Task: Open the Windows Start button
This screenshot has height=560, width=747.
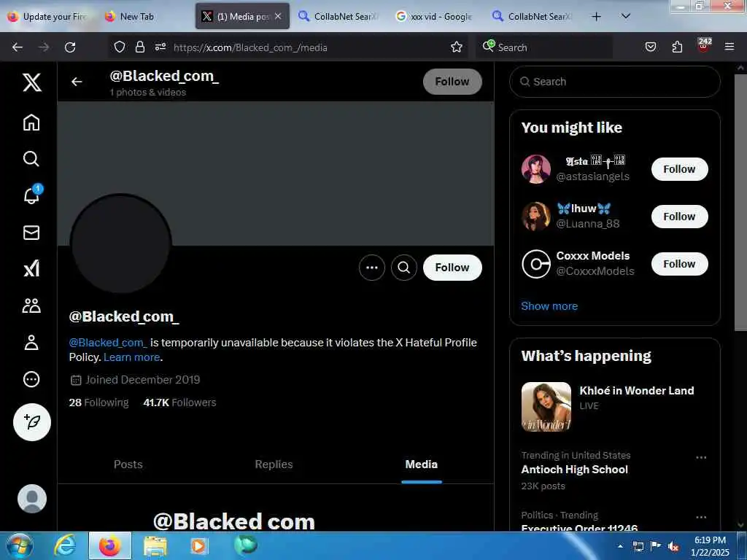Action: point(18,546)
